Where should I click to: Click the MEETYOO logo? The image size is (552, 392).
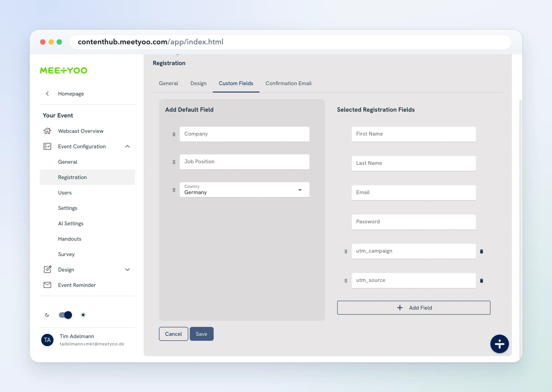pyautogui.click(x=64, y=70)
